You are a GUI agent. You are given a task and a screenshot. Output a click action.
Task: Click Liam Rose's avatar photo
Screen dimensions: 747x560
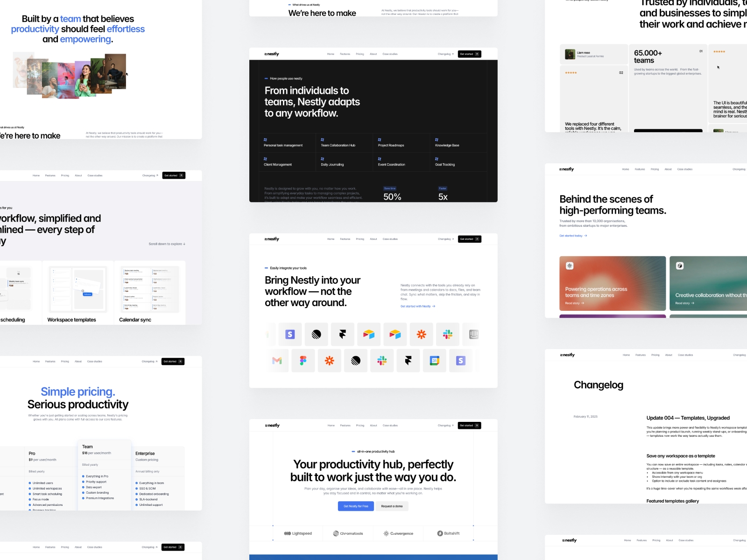coord(571,53)
